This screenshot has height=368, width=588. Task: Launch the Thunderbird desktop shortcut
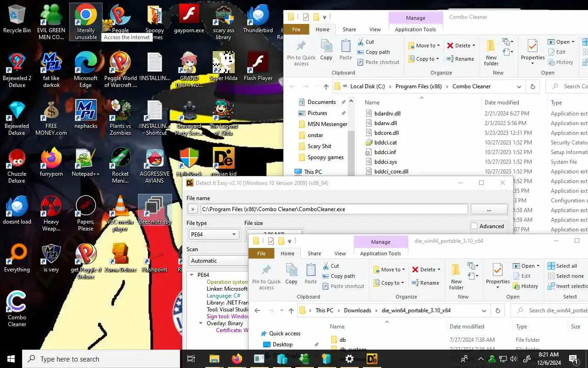point(258,19)
